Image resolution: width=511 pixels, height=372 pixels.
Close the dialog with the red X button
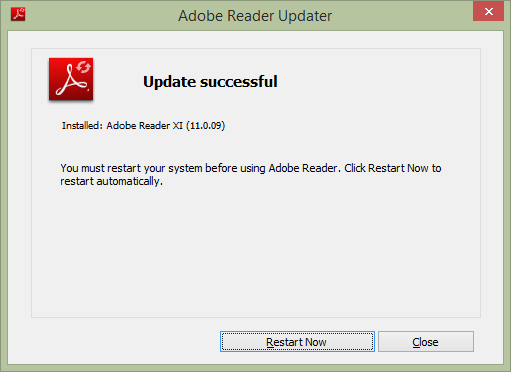pos(488,12)
